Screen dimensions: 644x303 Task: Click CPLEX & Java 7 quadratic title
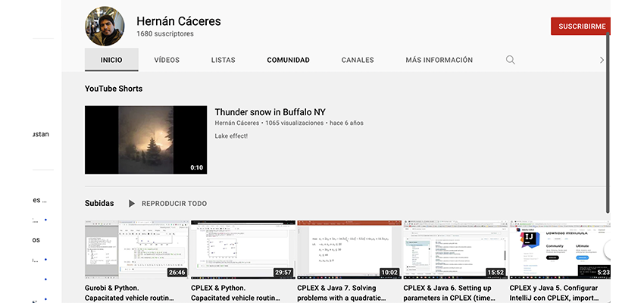(x=342, y=293)
